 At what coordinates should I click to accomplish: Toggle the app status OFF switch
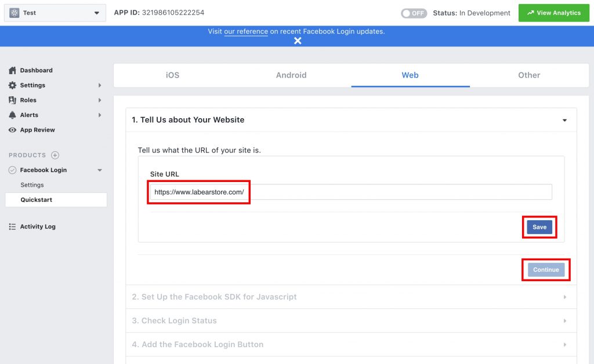click(414, 13)
